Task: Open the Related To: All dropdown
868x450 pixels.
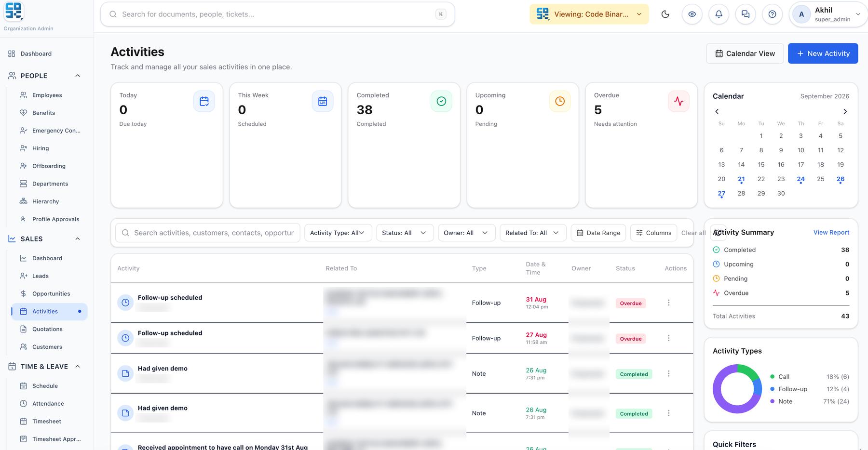Action: click(x=533, y=233)
